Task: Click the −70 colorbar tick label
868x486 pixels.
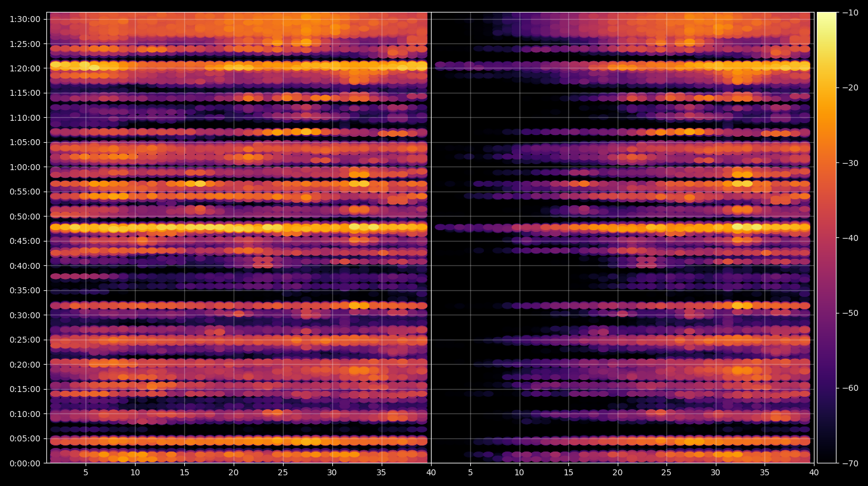Action: (851, 463)
